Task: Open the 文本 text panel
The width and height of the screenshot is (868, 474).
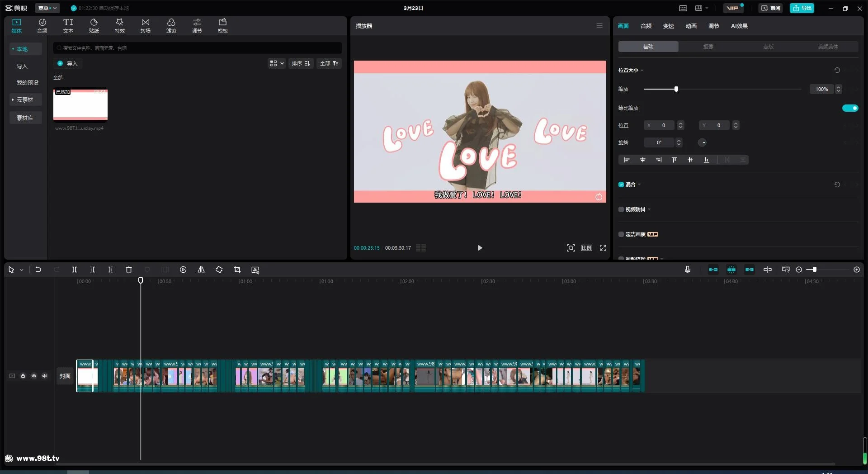Action: coord(68,26)
